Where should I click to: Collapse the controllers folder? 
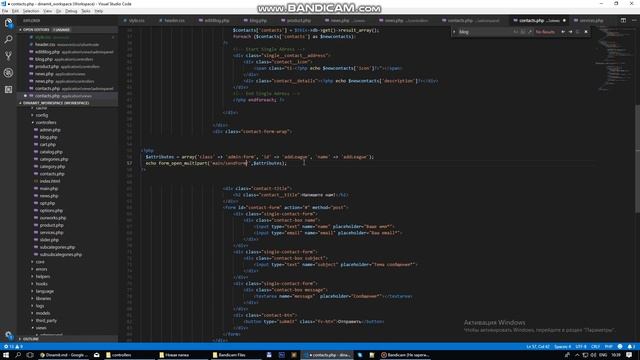tap(46, 122)
